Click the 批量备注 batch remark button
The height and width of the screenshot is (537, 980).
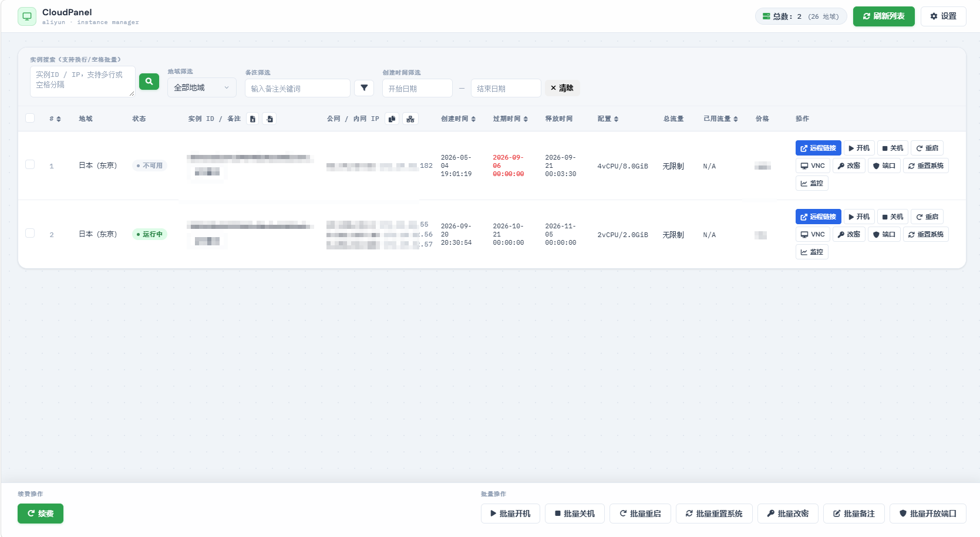(x=854, y=514)
